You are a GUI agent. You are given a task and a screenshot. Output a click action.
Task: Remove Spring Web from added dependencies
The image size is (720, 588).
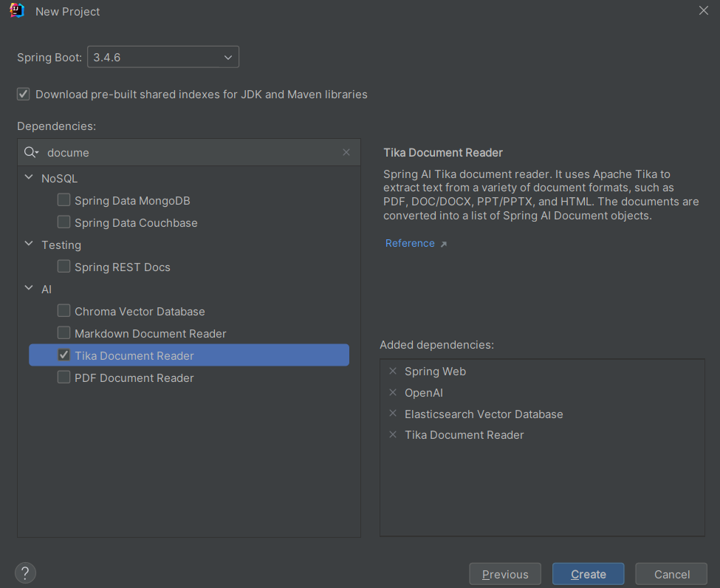[393, 371]
